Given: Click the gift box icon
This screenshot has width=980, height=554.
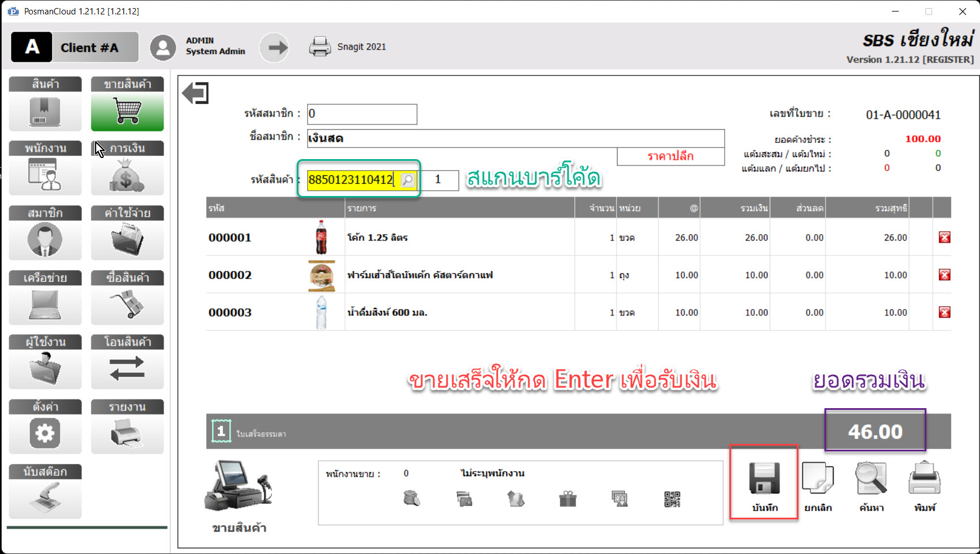Looking at the screenshot, I should coord(567,499).
